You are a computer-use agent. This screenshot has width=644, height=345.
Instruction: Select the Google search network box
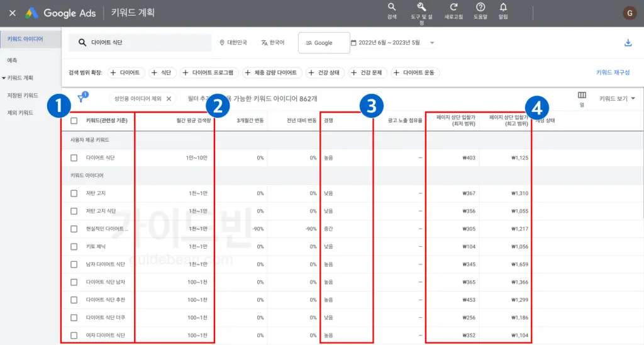click(x=324, y=43)
